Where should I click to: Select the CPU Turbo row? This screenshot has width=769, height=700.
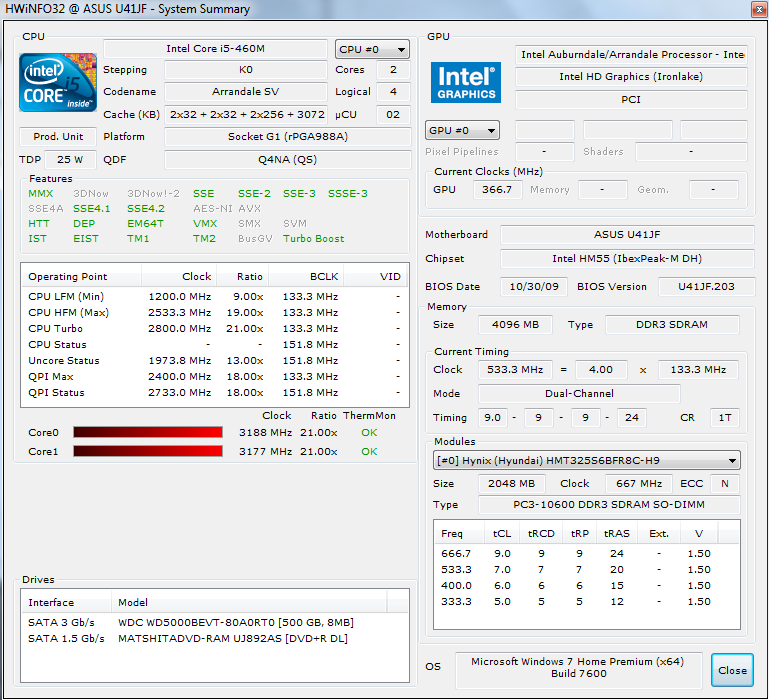[214, 328]
